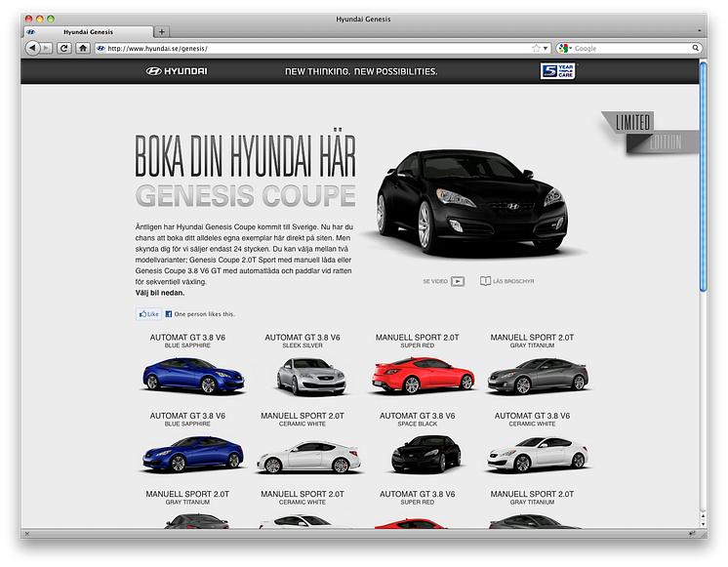Viewport: 728px width, 567px height.
Task: Click the Facebook Like button
Action: 148,314
